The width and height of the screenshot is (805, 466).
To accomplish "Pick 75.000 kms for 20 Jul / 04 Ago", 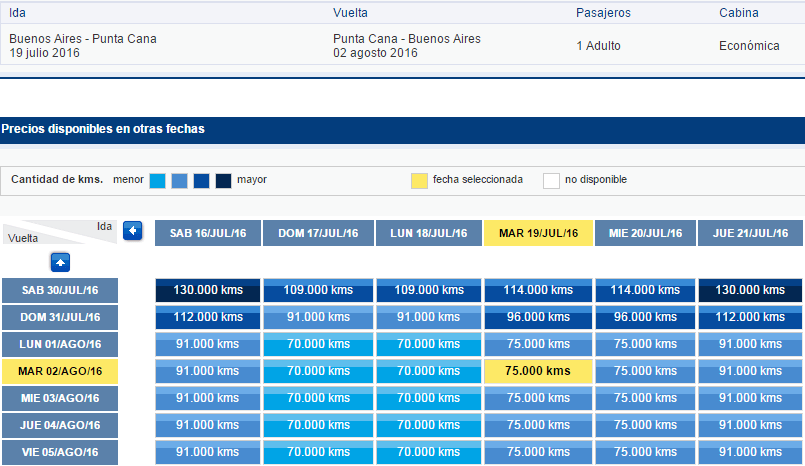I will pos(645,425).
